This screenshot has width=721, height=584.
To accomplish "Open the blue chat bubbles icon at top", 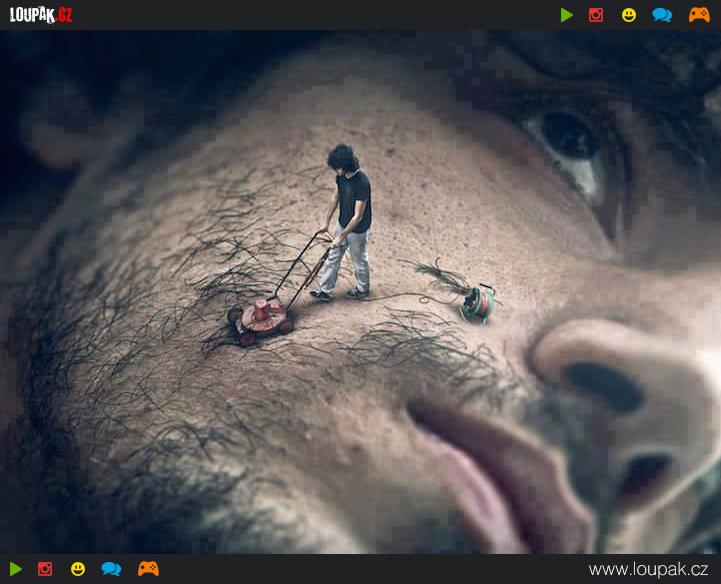I will [662, 15].
